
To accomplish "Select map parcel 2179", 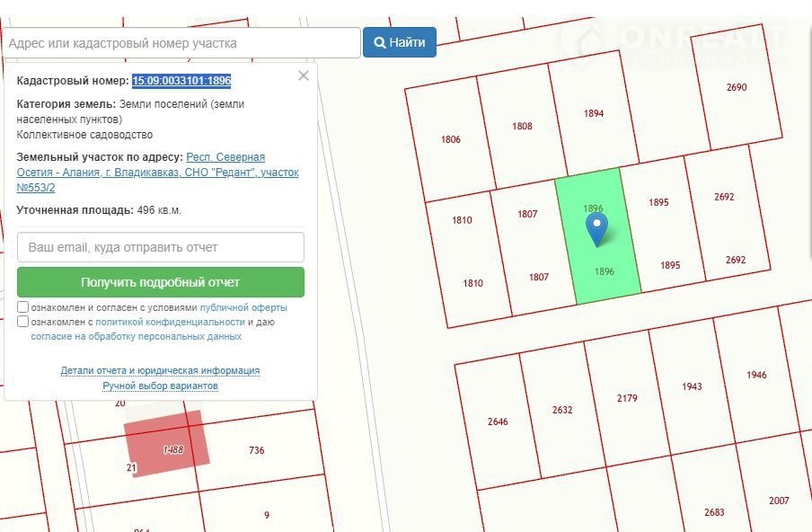I will [x=627, y=398].
